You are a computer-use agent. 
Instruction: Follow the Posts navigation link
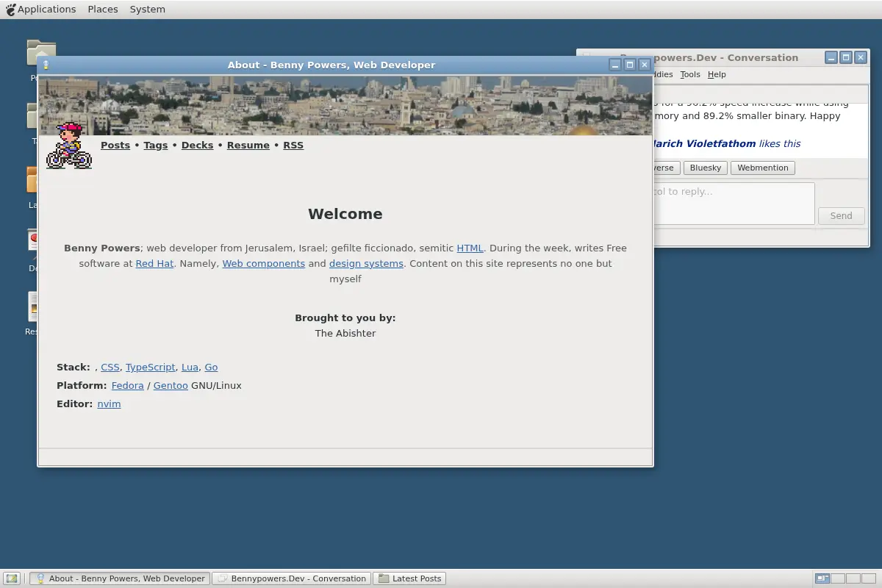point(115,145)
